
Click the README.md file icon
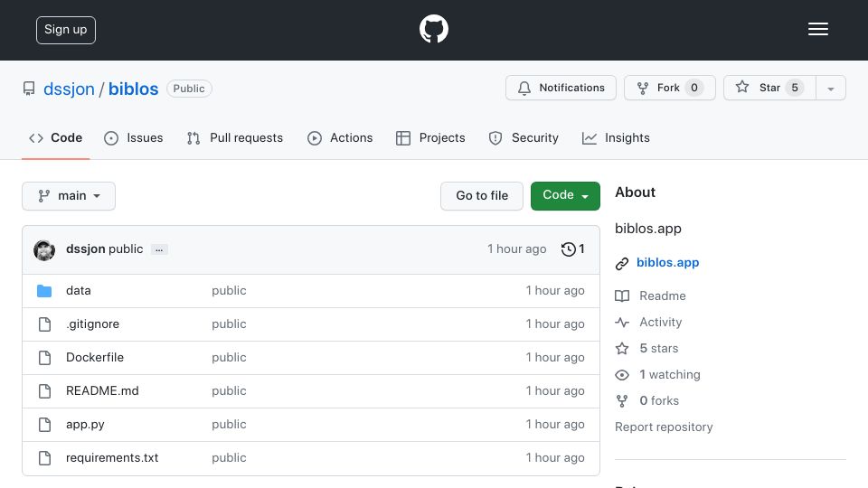pos(45,391)
